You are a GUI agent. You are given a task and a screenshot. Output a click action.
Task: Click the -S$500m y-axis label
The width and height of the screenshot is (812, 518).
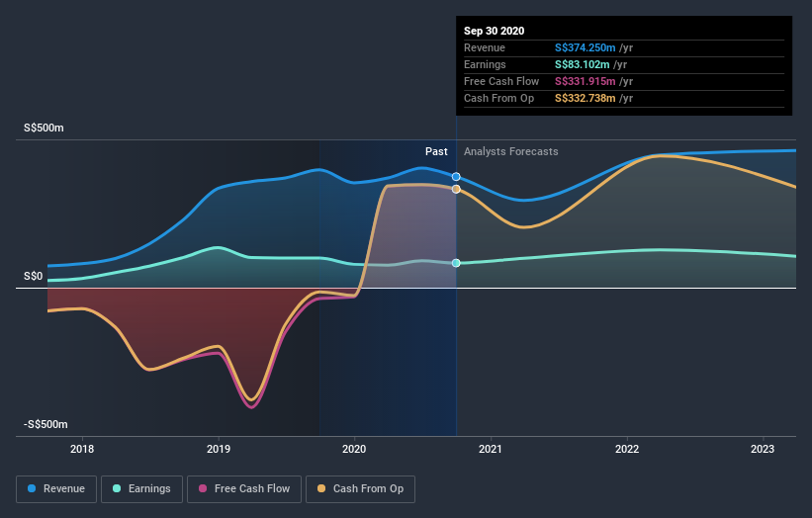(x=45, y=424)
